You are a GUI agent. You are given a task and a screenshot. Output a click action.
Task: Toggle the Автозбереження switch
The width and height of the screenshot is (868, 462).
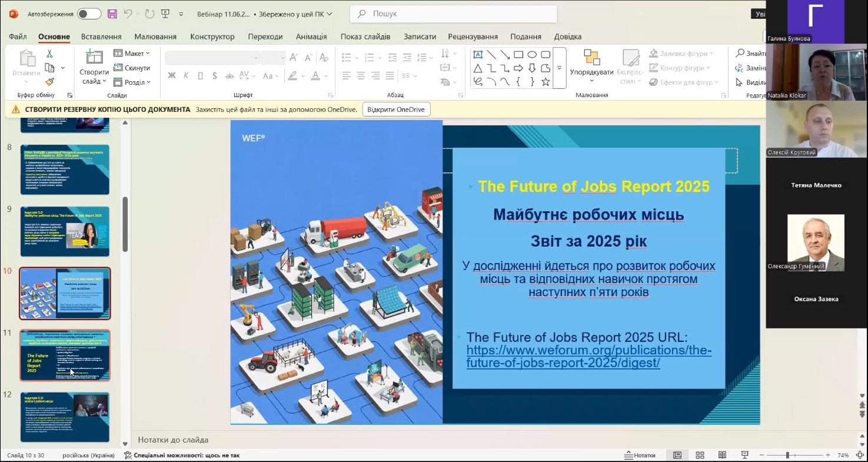click(89, 14)
